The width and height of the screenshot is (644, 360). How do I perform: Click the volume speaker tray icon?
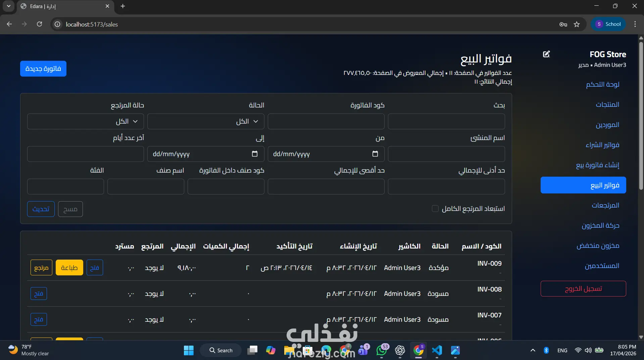pos(588,350)
